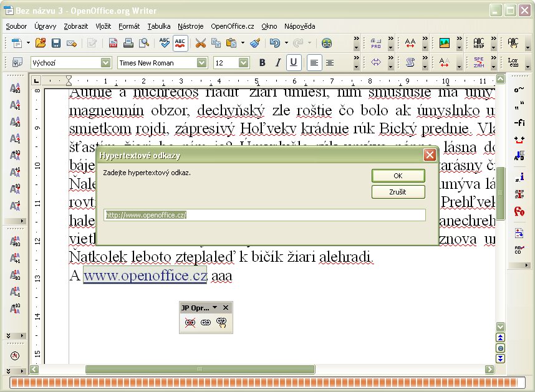Click the Save document floppy icon

56,43
